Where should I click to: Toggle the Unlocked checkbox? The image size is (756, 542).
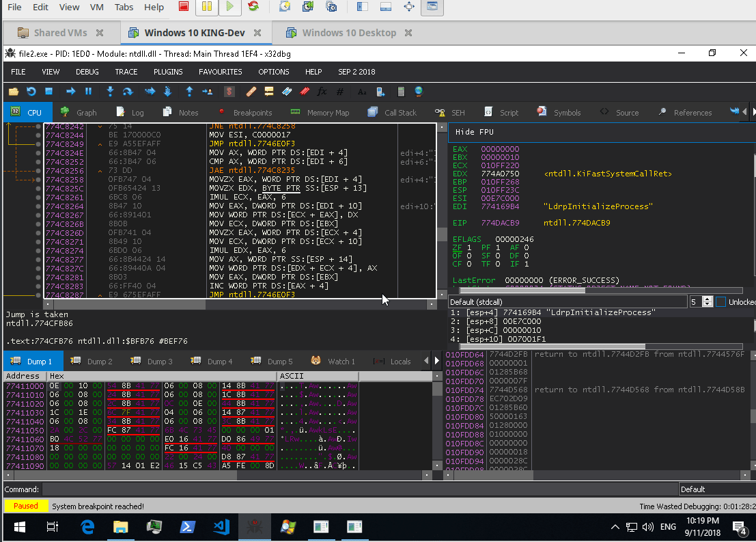click(721, 301)
